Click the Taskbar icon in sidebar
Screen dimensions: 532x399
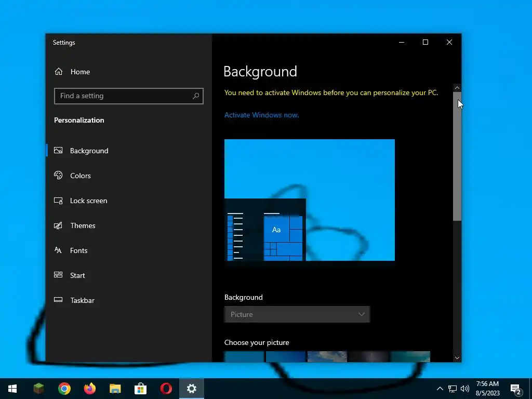coord(58,300)
